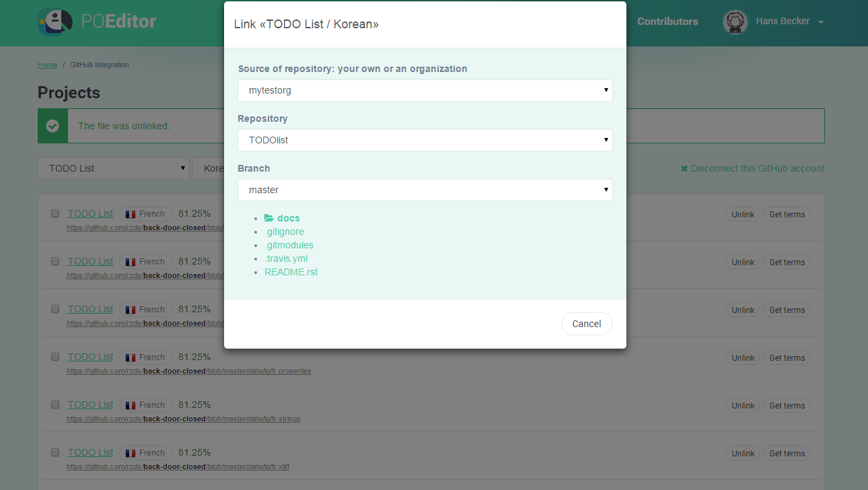Get terms from fr.properties file
This screenshot has width=868, height=490.
tap(787, 357)
